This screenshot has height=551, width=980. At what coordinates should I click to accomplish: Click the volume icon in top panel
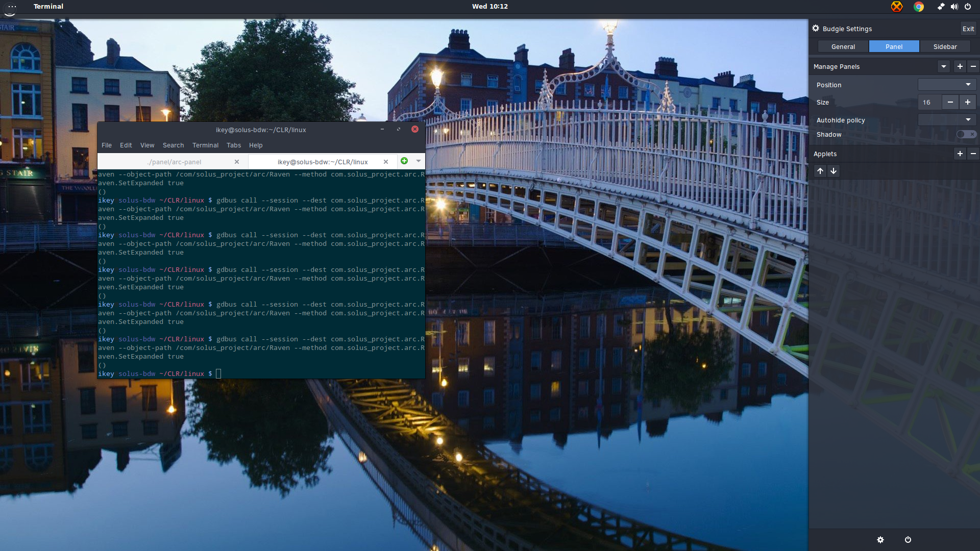[x=954, y=7]
